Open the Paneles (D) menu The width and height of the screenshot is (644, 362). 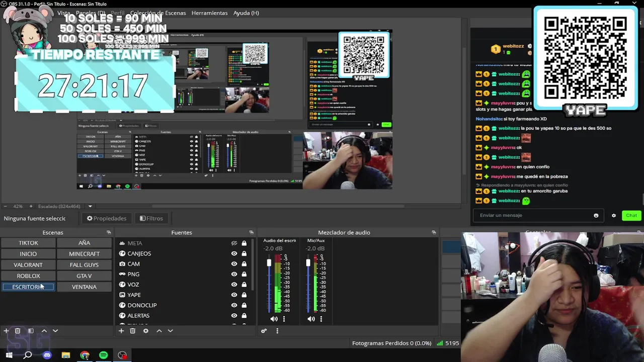[x=91, y=13]
